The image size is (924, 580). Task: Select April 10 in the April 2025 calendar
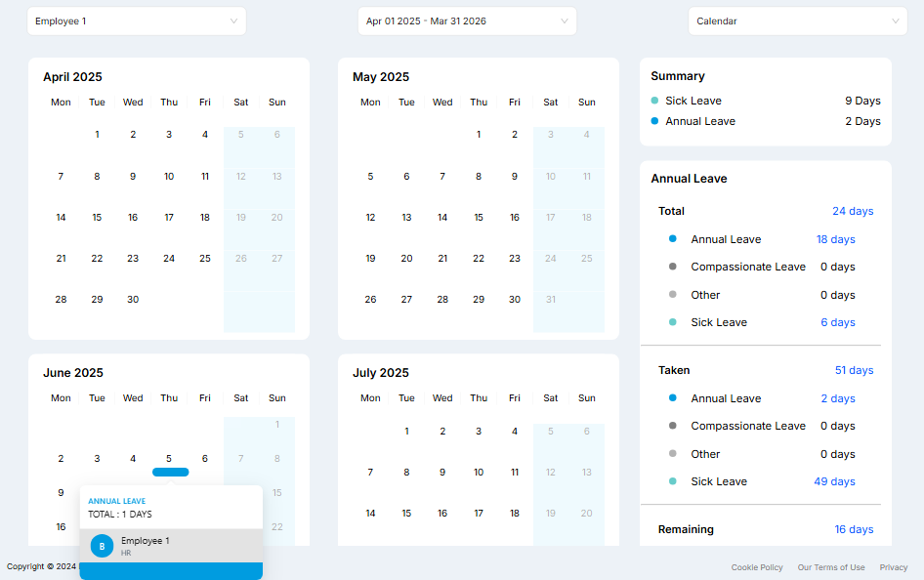(x=169, y=177)
